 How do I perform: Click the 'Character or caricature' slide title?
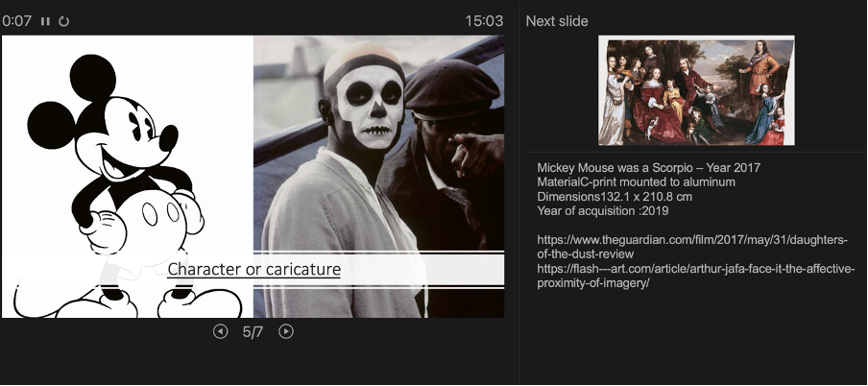[254, 269]
